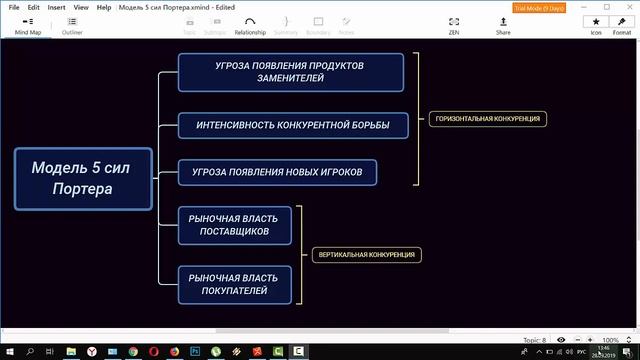
Task: Open the View menu
Action: 81,7
